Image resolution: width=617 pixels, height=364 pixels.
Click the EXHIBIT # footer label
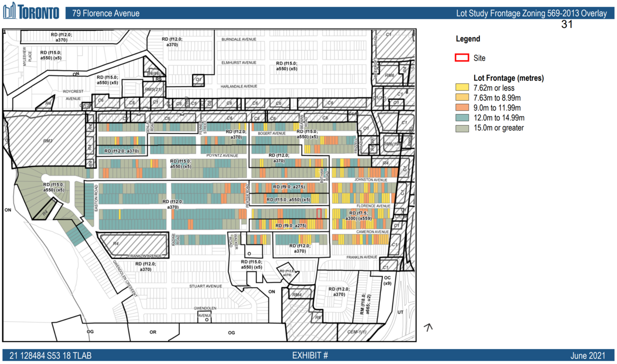coord(310,356)
